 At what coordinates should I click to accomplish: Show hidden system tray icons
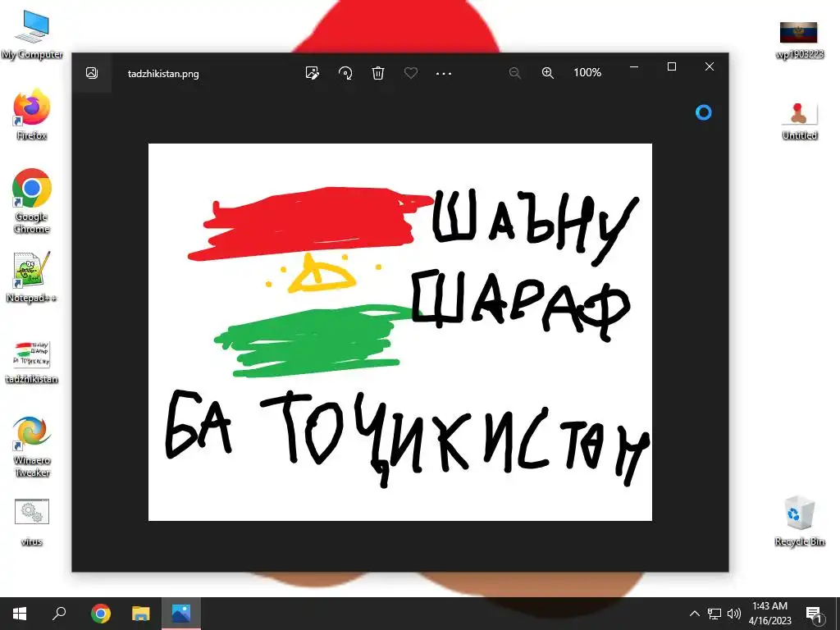(x=694, y=614)
